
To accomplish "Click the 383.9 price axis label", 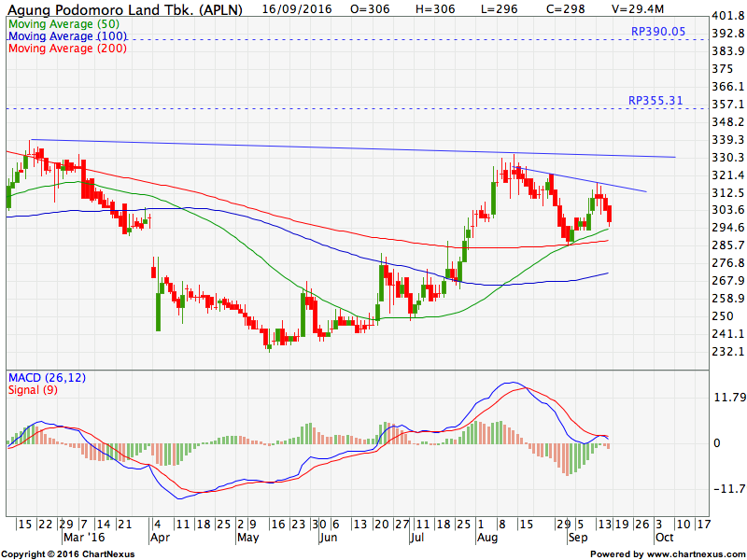I will (x=727, y=51).
